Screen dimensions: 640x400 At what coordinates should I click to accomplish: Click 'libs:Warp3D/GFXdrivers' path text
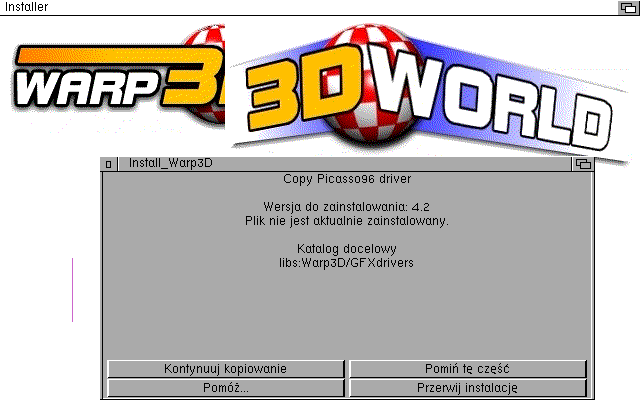click(x=347, y=263)
